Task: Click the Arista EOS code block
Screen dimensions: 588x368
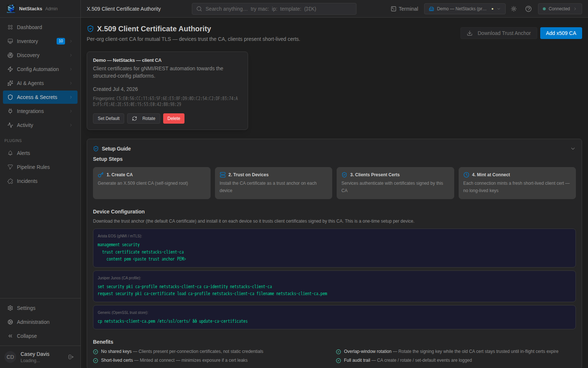Action: point(334,248)
